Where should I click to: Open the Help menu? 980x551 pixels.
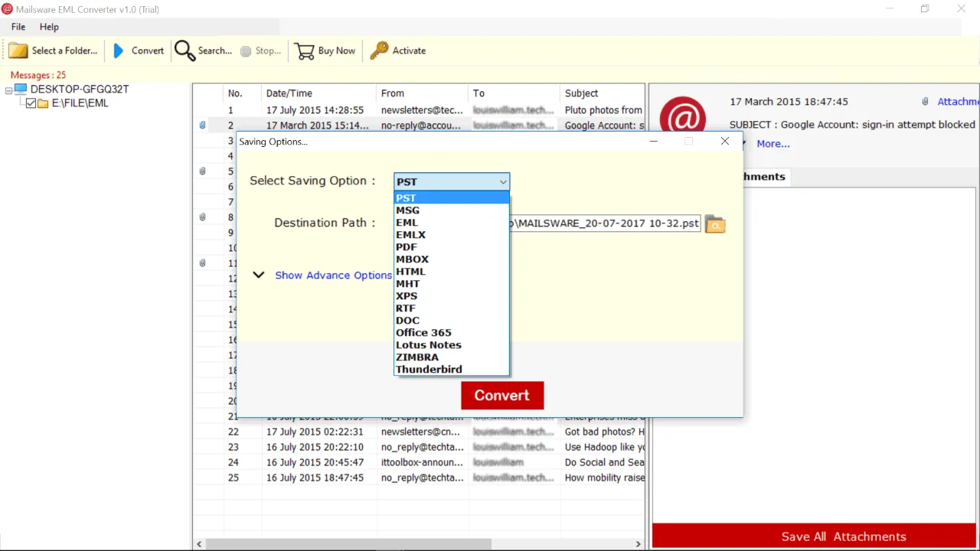click(49, 27)
